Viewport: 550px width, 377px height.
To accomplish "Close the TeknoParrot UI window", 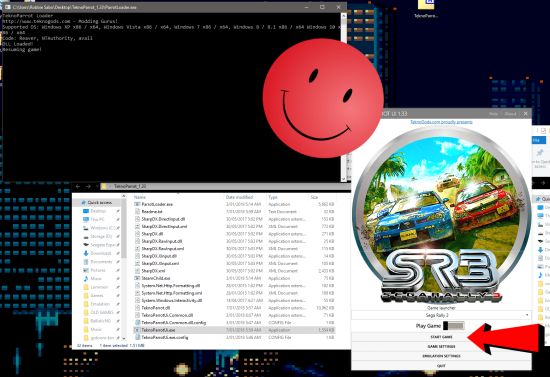I will [x=525, y=113].
